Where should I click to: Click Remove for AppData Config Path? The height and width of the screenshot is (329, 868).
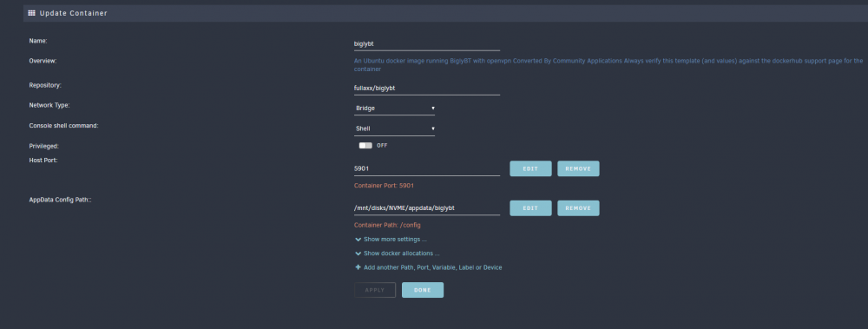pyautogui.click(x=578, y=208)
